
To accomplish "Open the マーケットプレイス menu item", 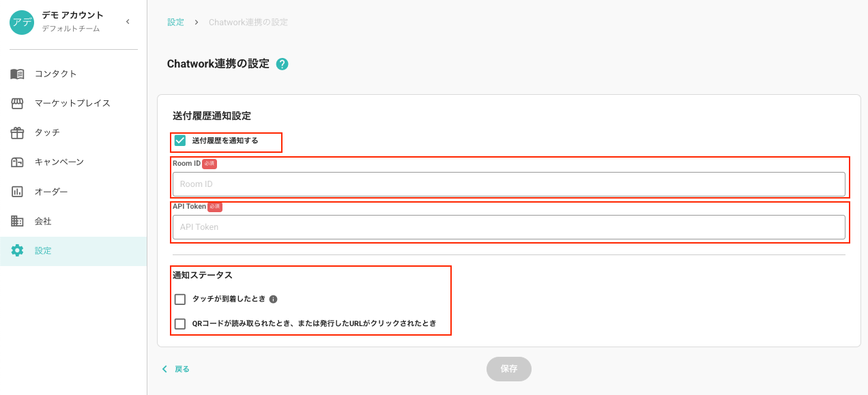I will coord(74,103).
